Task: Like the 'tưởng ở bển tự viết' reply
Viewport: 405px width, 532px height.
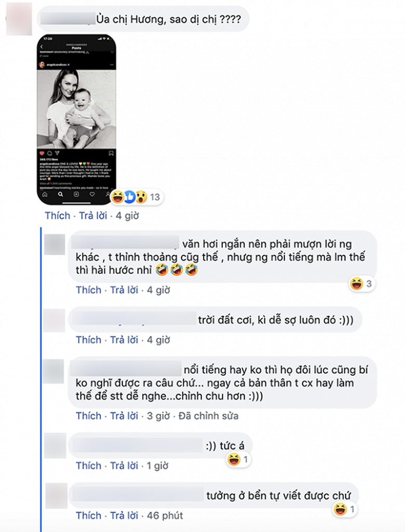Action: (89, 516)
